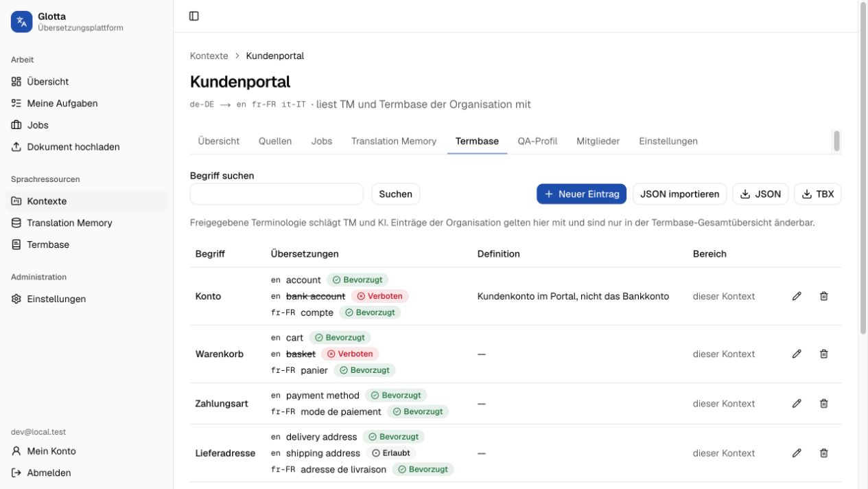Viewport: 868px width, 489px height.
Task: Toggle the sidebar panel icon
Action: click(194, 16)
